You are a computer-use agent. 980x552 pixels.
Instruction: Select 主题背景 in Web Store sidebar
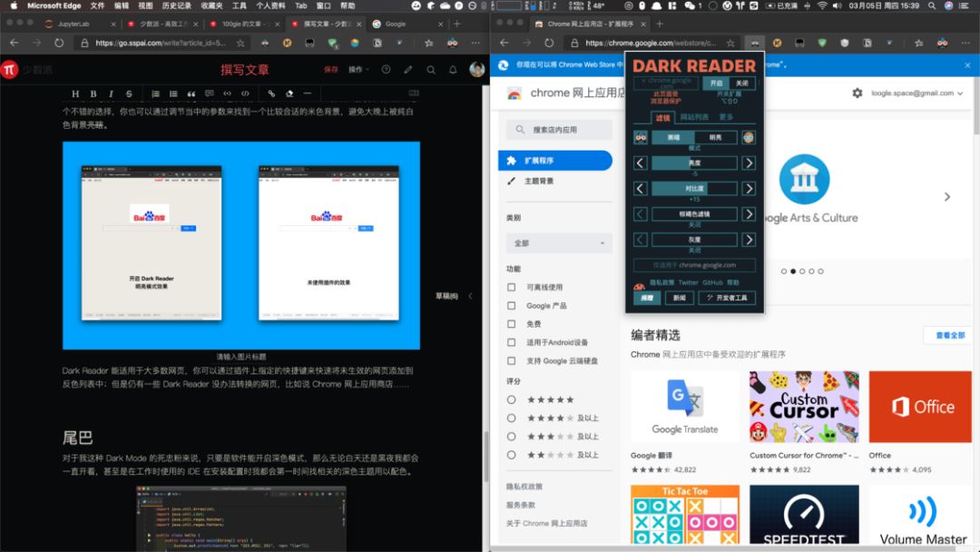coord(539,182)
